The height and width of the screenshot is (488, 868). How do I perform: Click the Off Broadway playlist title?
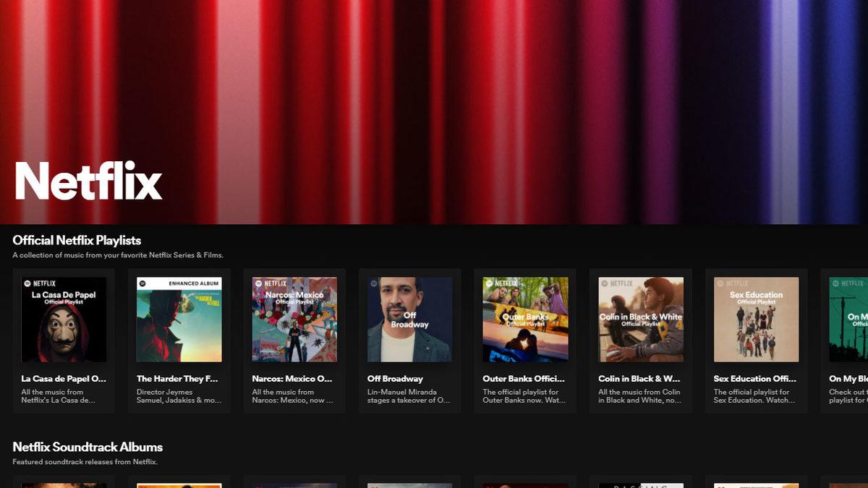point(387,378)
